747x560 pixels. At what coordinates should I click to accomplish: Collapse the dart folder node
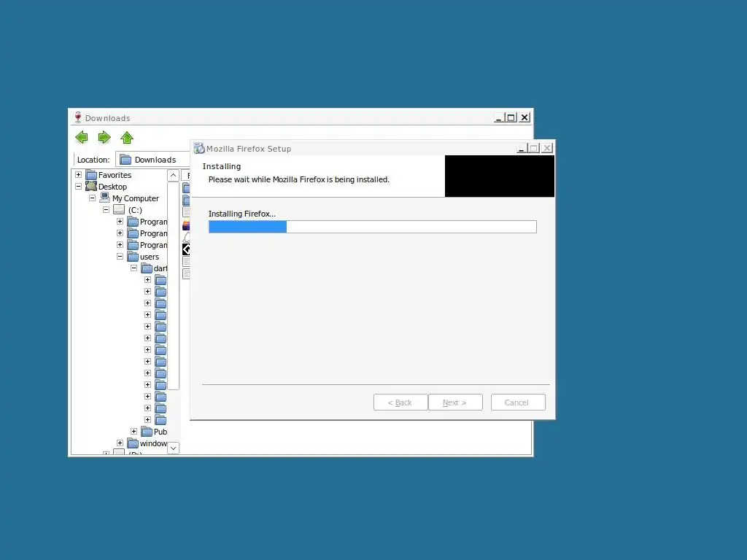(x=134, y=268)
